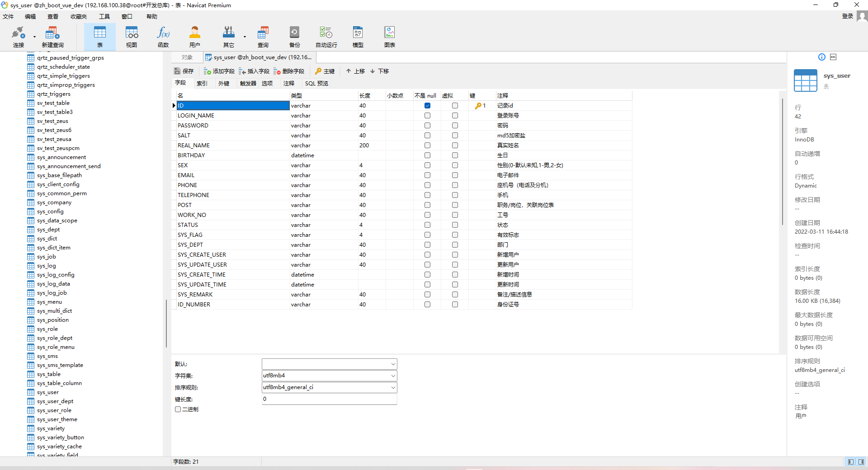Check Not Null for STATUS field
The width and height of the screenshot is (868, 470).
pyautogui.click(x=427, y=225)
